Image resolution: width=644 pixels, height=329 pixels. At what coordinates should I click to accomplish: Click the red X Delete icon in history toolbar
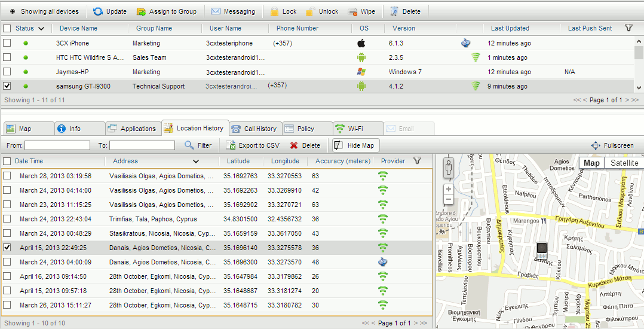tap(294, 145)
